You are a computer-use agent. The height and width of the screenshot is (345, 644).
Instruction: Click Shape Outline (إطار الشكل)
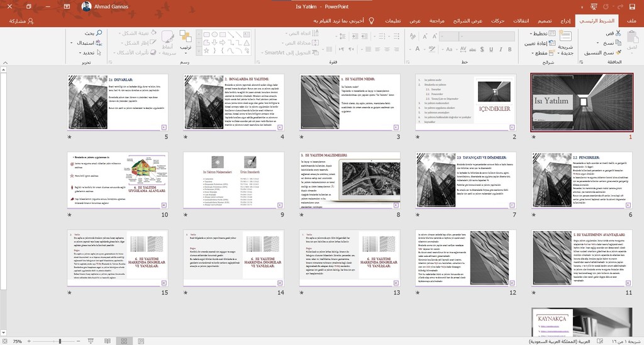point(139,43)
